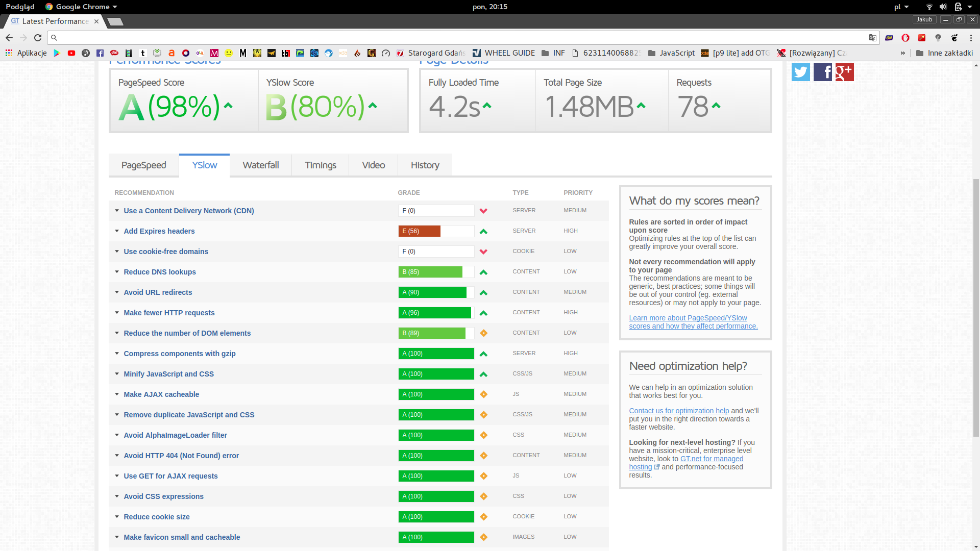Reload the current page
Image resolution: width=980 pixels, height=551 pixels.
click(x=38, y=38)
